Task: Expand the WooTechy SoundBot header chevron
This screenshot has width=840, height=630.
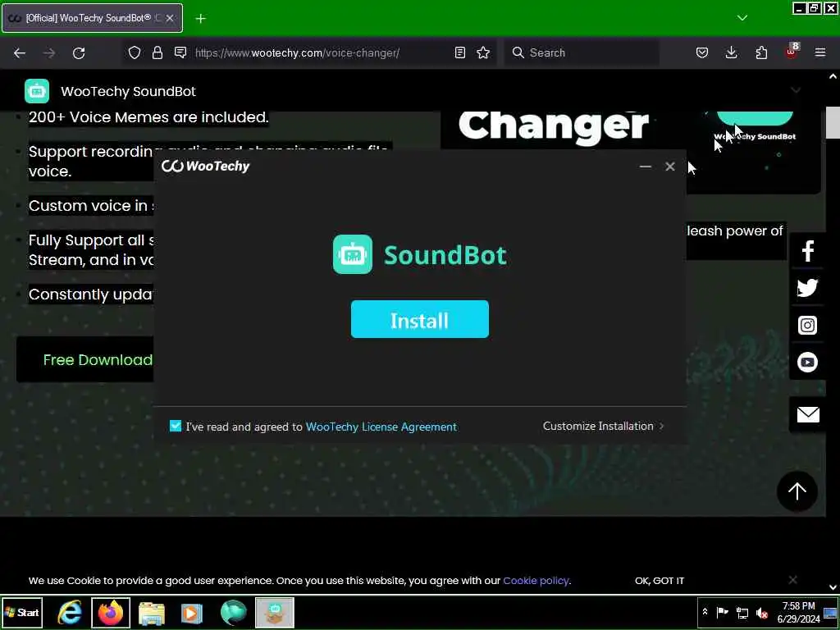Action: [x=796, y=90]
